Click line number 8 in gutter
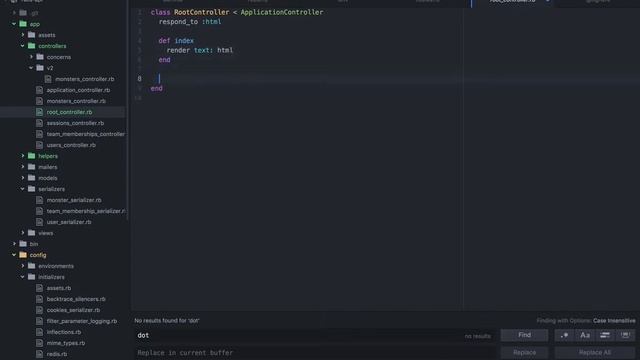 pyautogui.click(x=140, y=78)
